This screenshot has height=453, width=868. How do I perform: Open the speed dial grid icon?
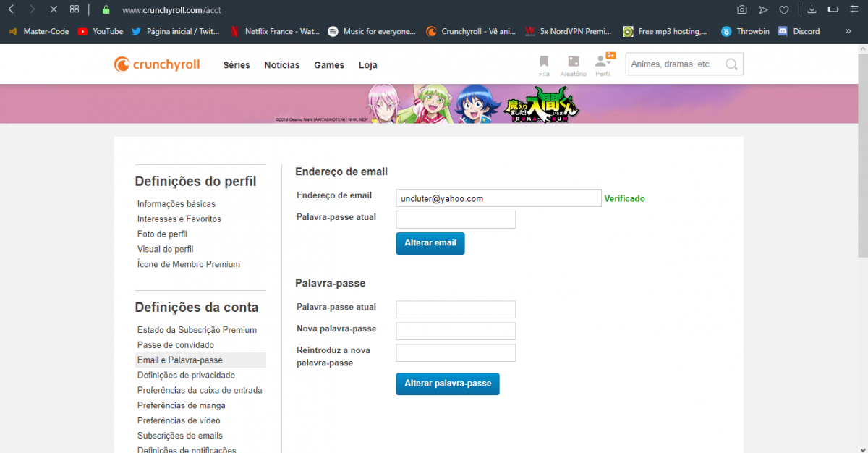pos(75,9)
